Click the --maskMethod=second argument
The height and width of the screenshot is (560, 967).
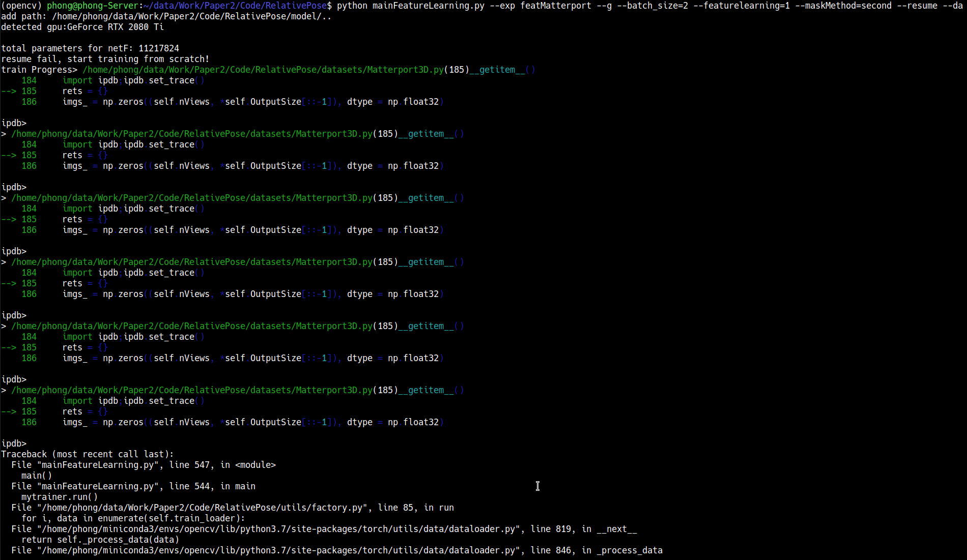click(x=843, y=6)
